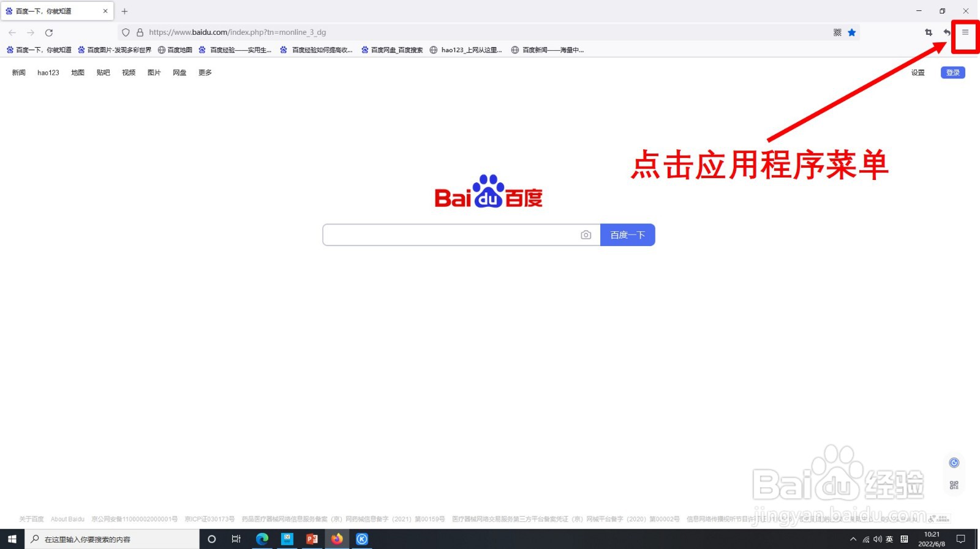Open the 百度地图 bookmark

175,50
